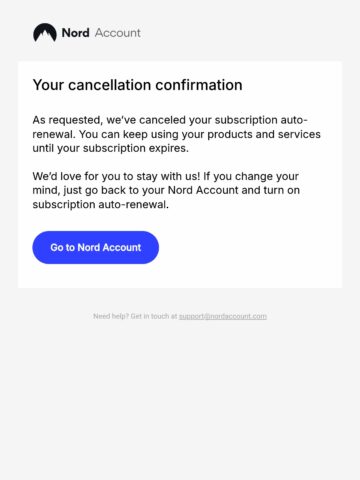Click the word "cancellation" in the heading
Viewport: 360px width, 480px height.
point(110,85)
